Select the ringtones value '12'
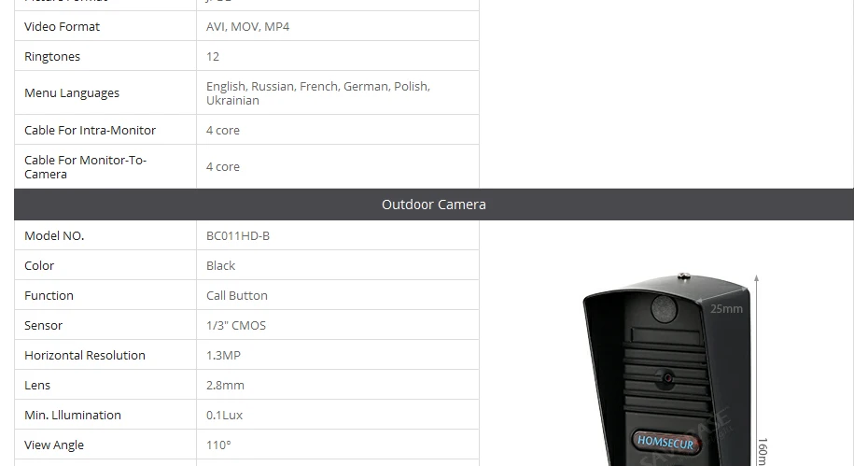Viewport: 868px width, 466px height. pyautogui.click(x=213, y=57)
